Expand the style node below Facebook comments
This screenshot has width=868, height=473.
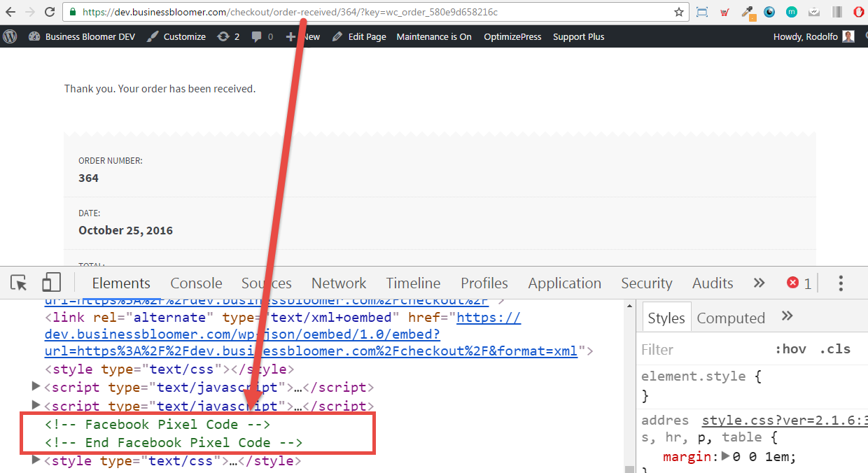(x=36, y=460)
